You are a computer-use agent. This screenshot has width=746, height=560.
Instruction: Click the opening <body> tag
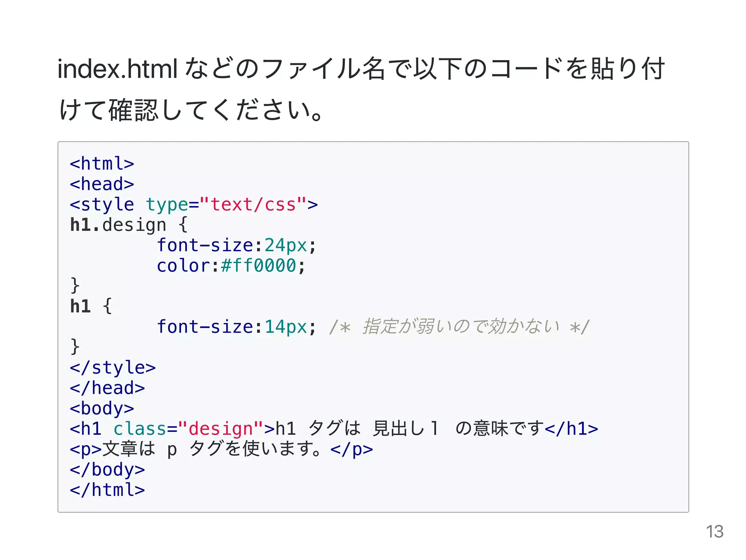coord(102,408)
